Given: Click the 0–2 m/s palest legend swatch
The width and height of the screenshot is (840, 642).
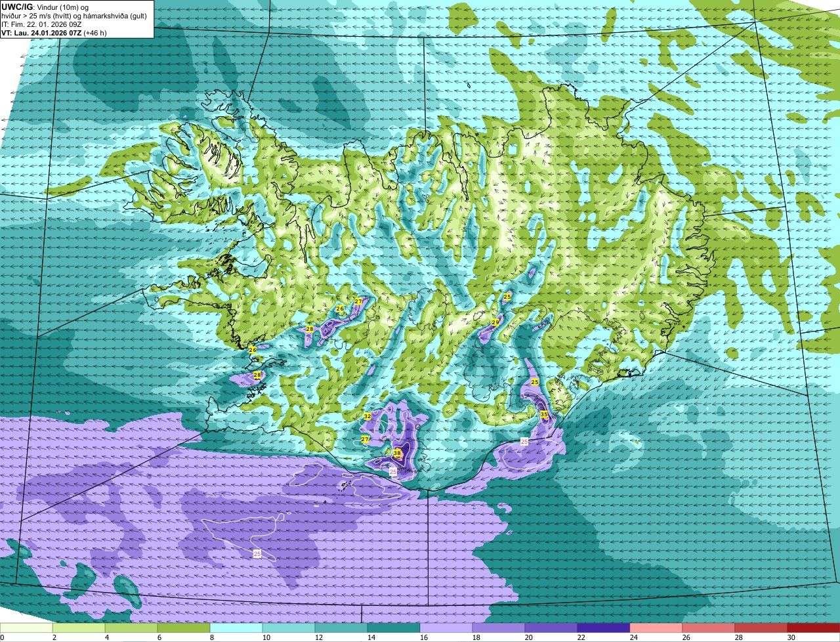Looking at the screenshot, I should (x=26, y=628).
